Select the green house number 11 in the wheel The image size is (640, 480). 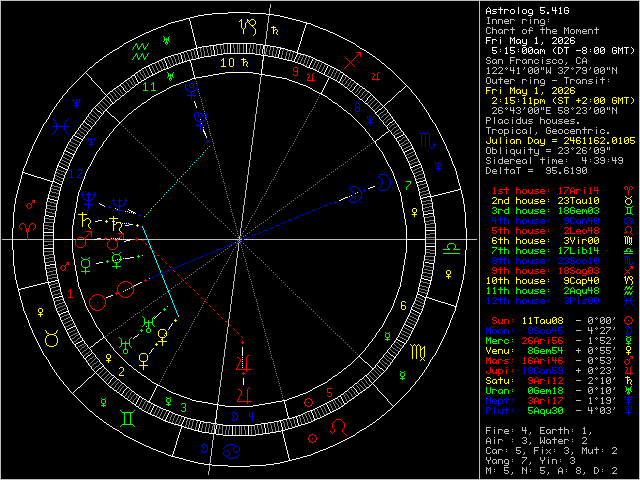149,87
